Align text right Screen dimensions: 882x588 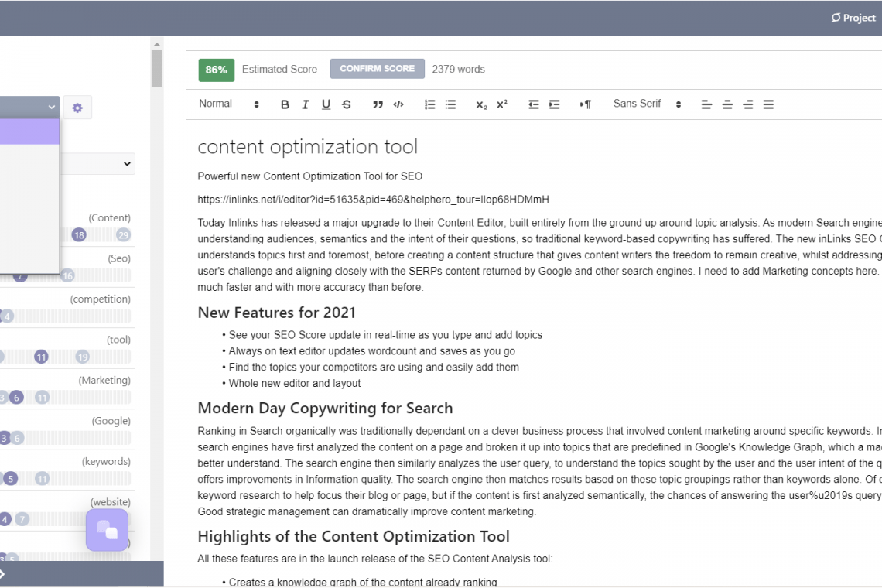coord(747,104)
